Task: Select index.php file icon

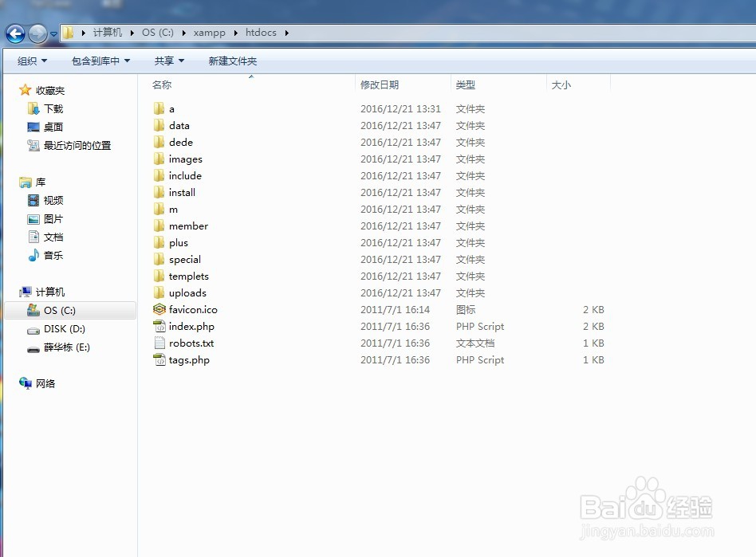Action: (x=159, y=326)
